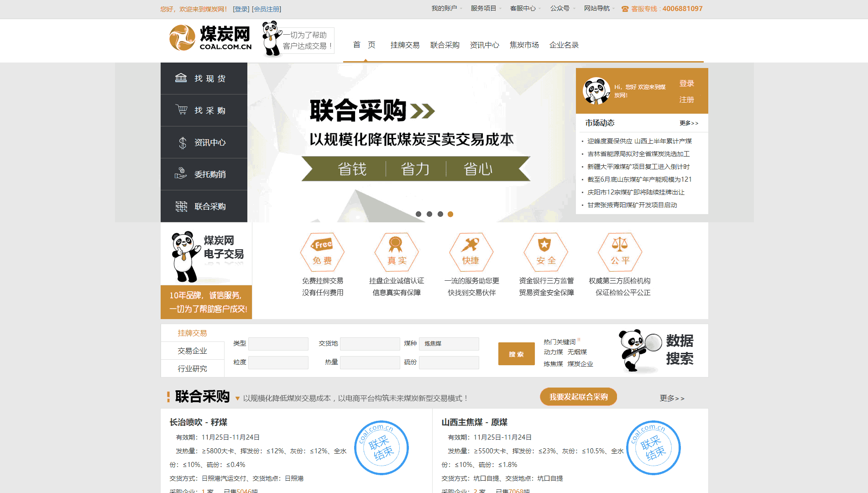Select the second carousel dot
868x493 pixels.
click(x=429, y=214)
